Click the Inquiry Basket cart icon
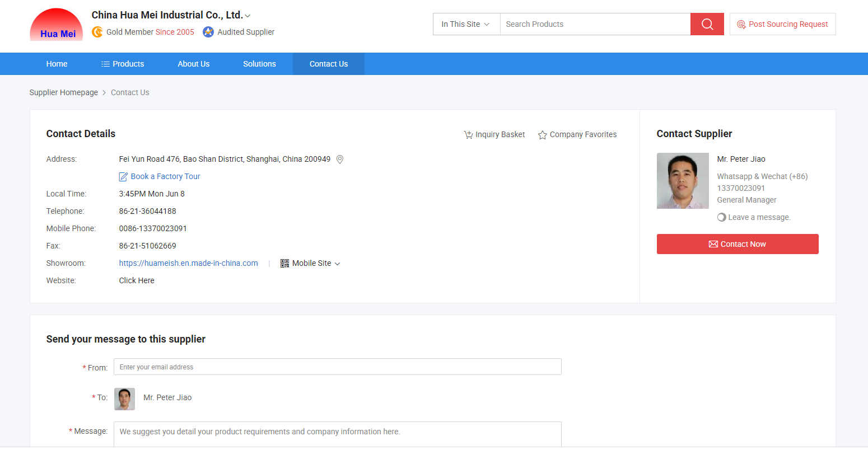Viewport: 868px width, 450px height. coord(469,135)
